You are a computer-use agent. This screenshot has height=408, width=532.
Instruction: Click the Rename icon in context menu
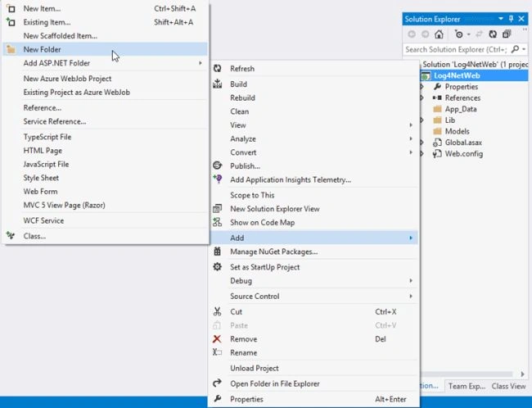pyautogui.click(x=217, y=352)
